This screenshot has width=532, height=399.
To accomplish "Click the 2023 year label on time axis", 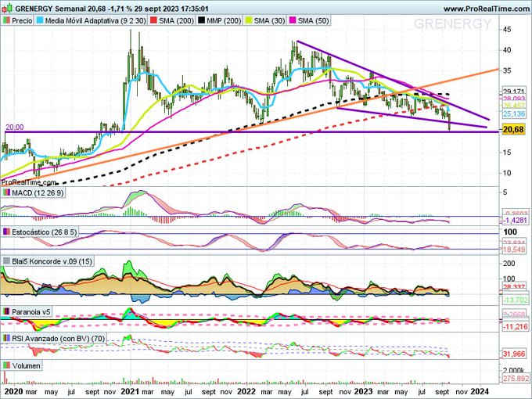I will coord(363,391).
